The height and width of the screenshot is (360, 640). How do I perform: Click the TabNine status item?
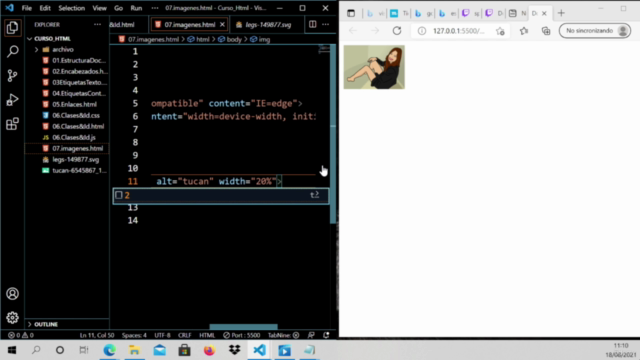(283, 335)
